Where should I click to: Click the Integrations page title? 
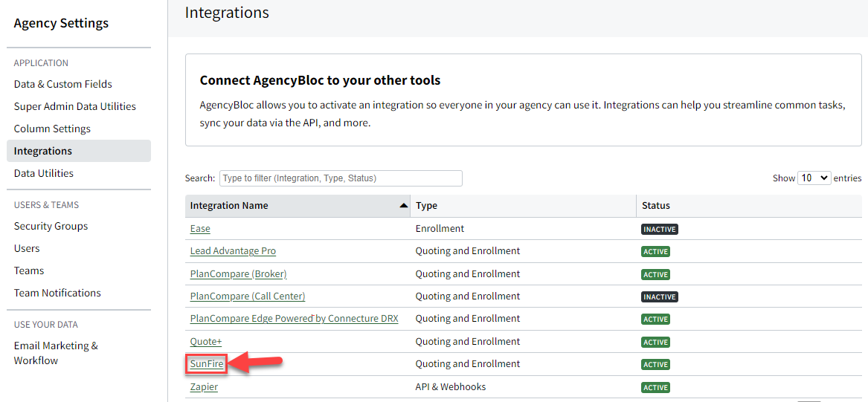pyautogui.click(x=227, y=13)
